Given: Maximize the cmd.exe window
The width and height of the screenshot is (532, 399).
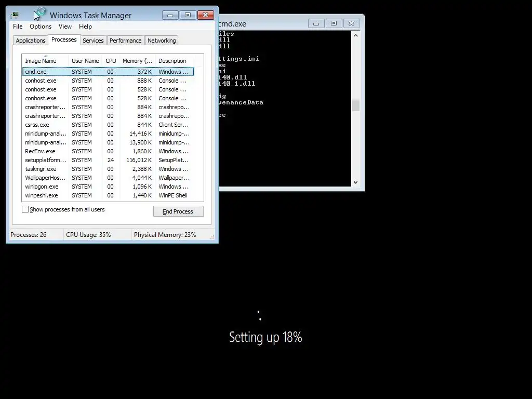Looking at the screenshot, I should point(334,23).
